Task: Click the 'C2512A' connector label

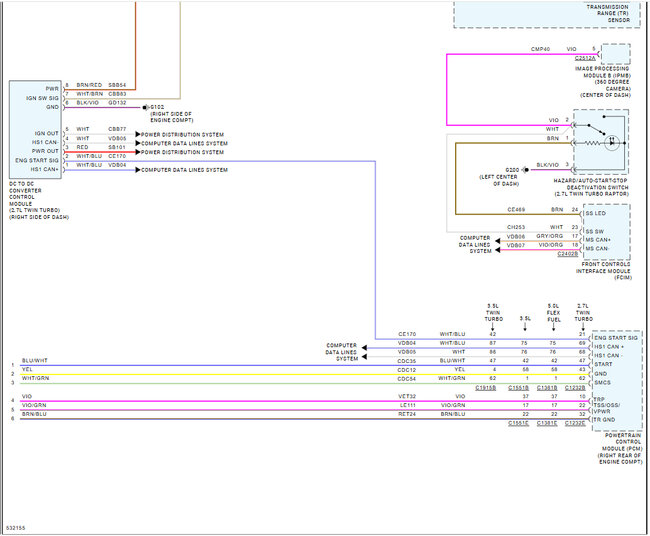Action: (585, 58)
